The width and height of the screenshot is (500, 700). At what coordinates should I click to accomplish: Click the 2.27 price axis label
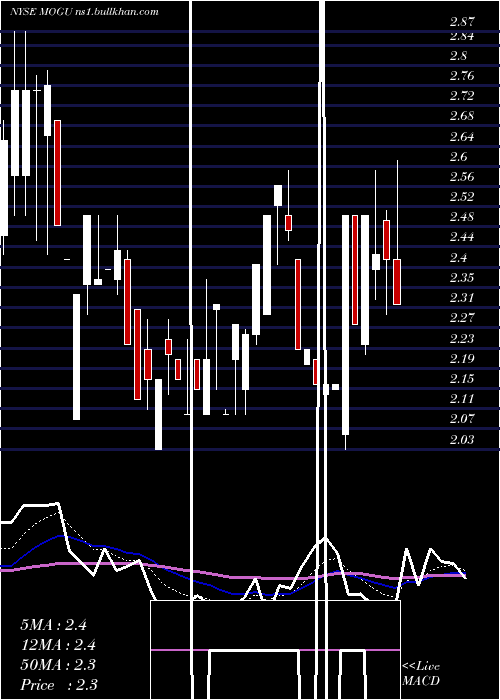[x=462, y=318]
